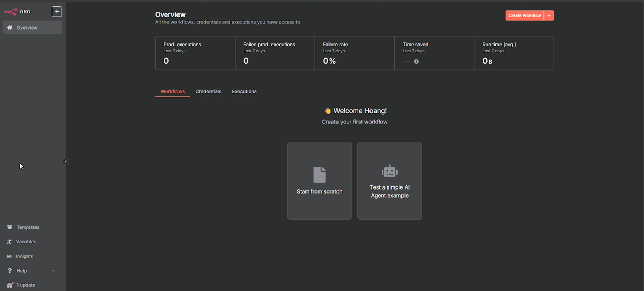The height and width of the screenshot is (291, 644).
Task: Open the Create Workflow dropdown arrow
Action: click(549, 16)
